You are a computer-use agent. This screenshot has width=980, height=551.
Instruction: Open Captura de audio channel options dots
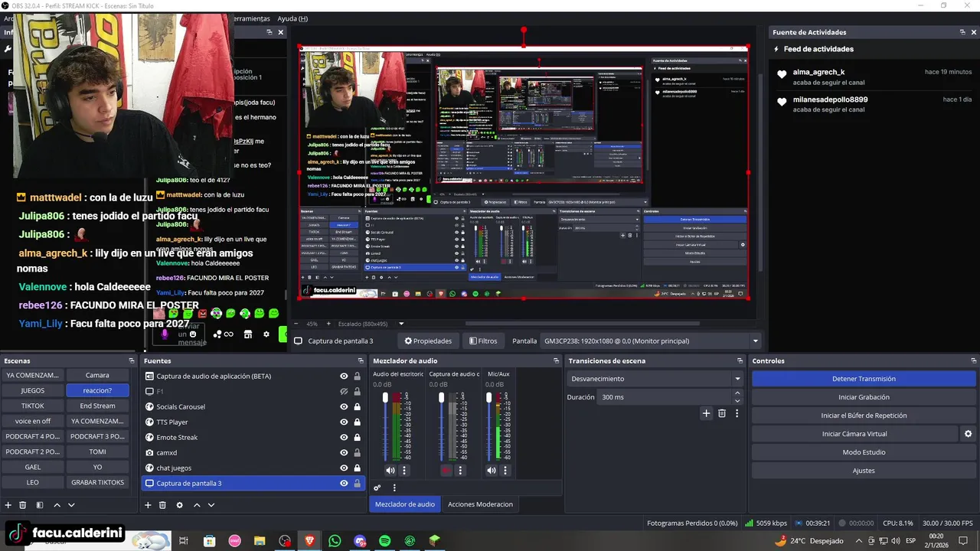tap(460, 471)
